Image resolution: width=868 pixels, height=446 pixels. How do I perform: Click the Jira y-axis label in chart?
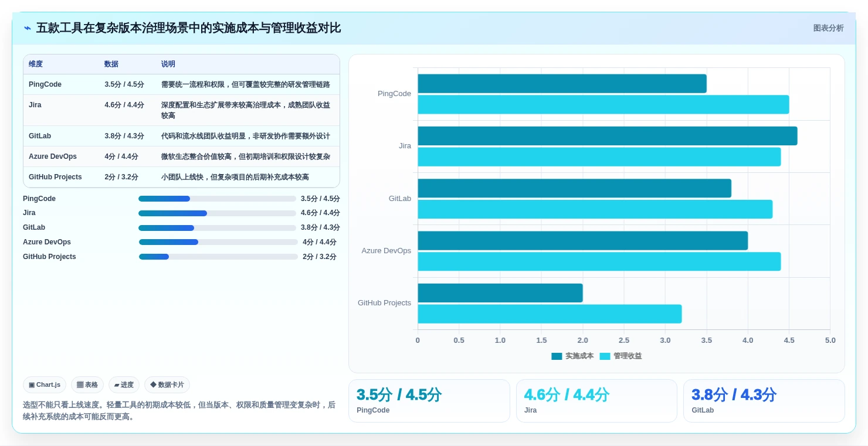(x=405, y=146)
